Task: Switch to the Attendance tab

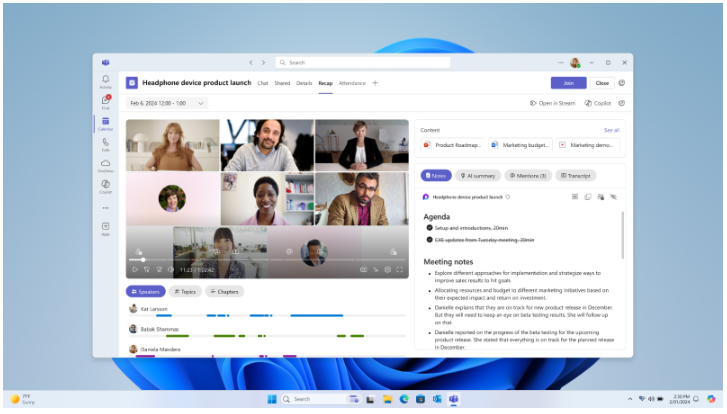Action: [x=352, y=83]
